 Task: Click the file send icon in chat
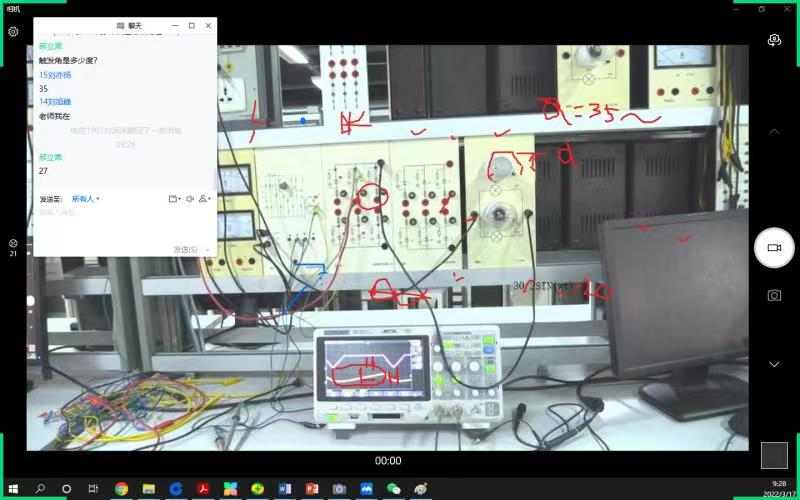click(173, 199)
